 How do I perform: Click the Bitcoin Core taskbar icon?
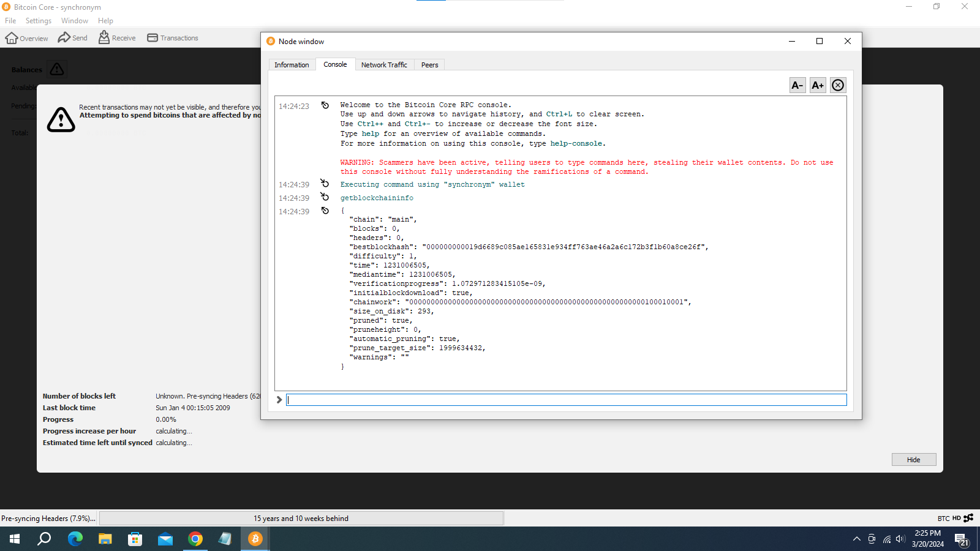pyautogui.click(x=255, y=539)
